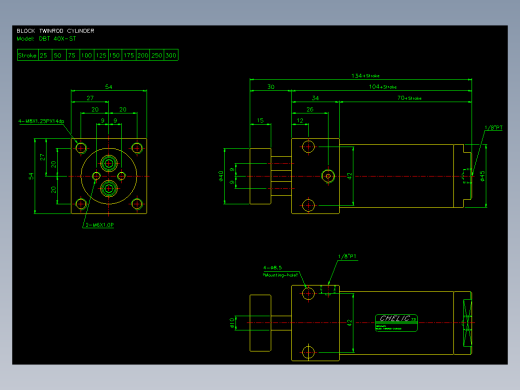Click the '12' dimension in side view

click(300, 120)
